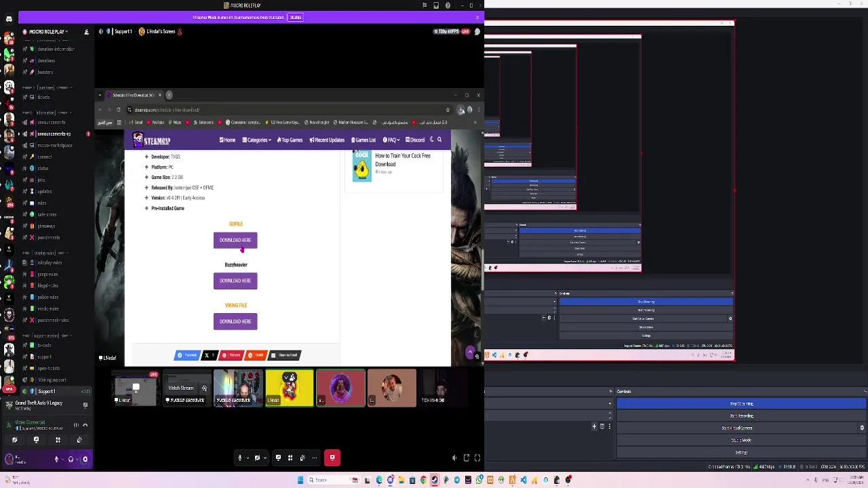The image size is (868, 488).
Task: Open the mocro-marketplace channel
Action: point(54,145)
